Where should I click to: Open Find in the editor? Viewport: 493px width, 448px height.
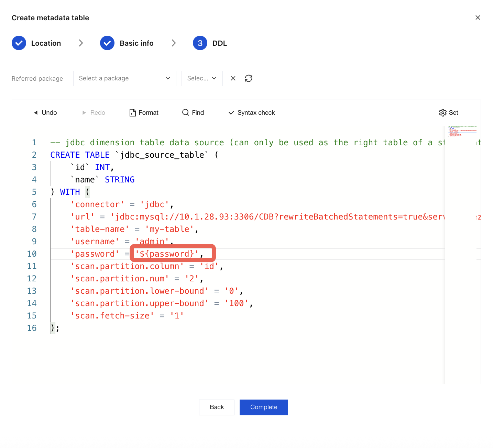pyautogui.click(x=193, y=113)
